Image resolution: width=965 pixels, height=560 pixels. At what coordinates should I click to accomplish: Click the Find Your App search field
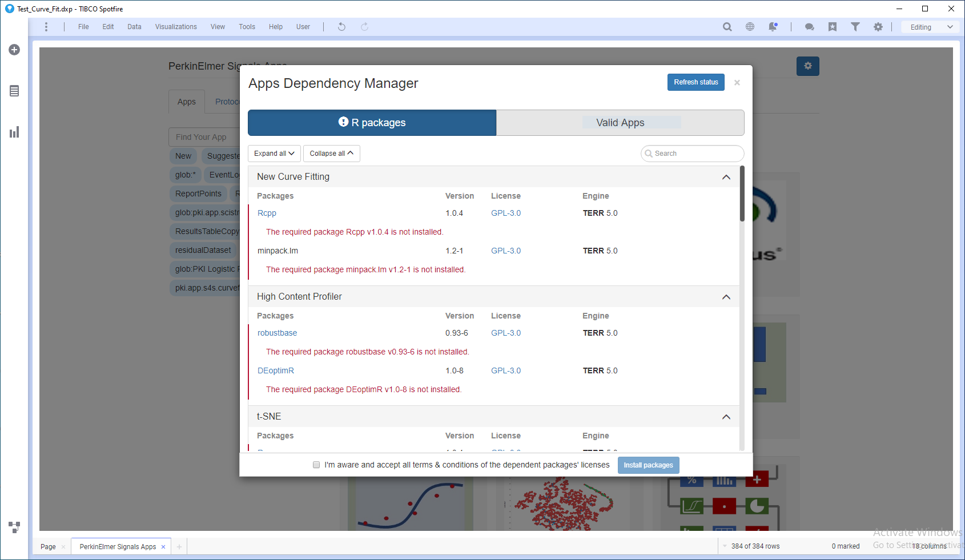[x=204, y=137]
